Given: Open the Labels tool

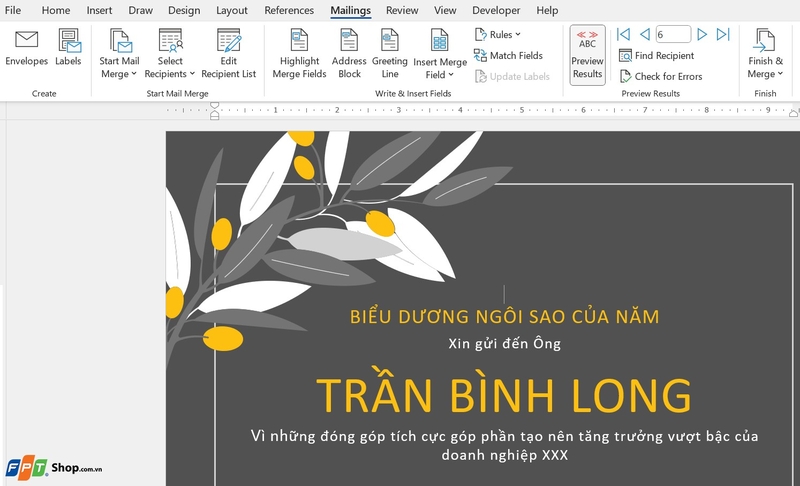Looking at the screenshot, I should click(x=68, y=48).
